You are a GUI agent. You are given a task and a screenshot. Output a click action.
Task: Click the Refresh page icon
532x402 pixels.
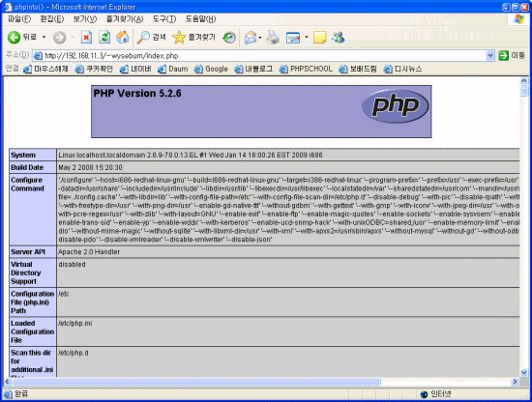(104, 38)
